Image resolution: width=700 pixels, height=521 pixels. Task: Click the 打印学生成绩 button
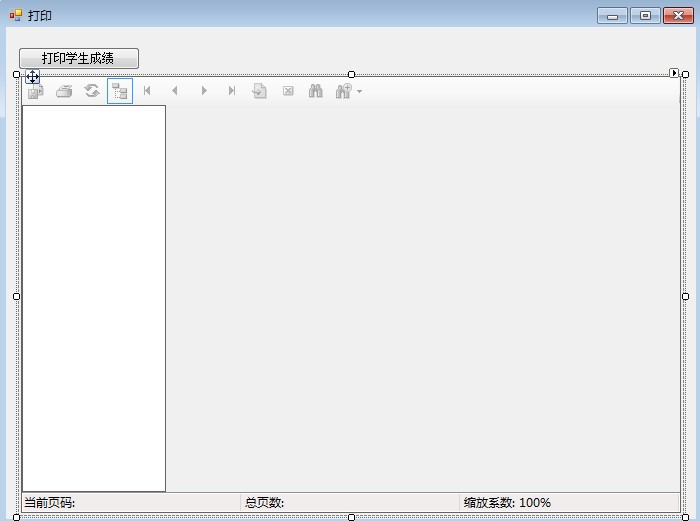click(79, 58)
